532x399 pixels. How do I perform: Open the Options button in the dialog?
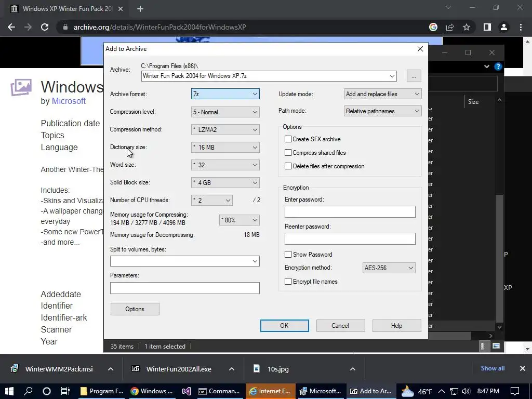[x=135, y=309]
